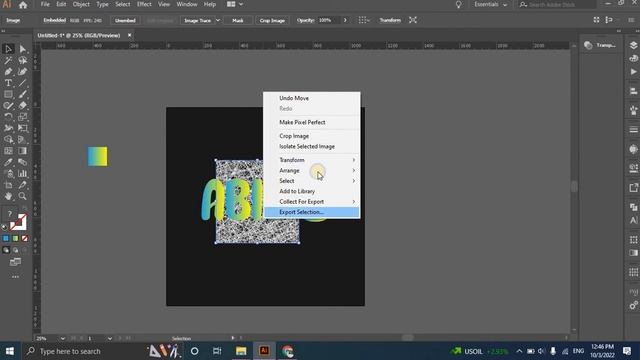Image resolution: width=640 pixels, height=360 pixels.
Task: Choose Export Selection from context menu
Action: click(312, 212)
